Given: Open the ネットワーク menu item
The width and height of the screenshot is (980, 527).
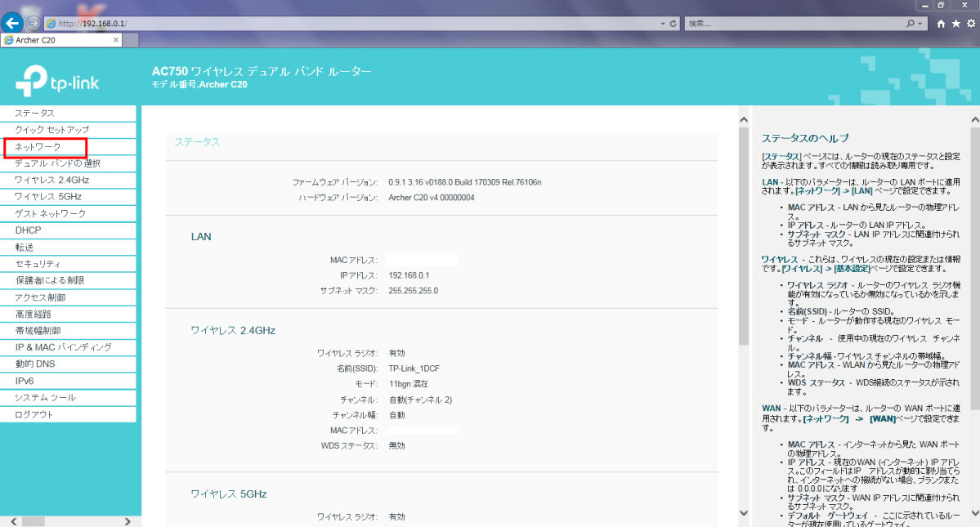Looking at the screenshot, I should point(38,147).
